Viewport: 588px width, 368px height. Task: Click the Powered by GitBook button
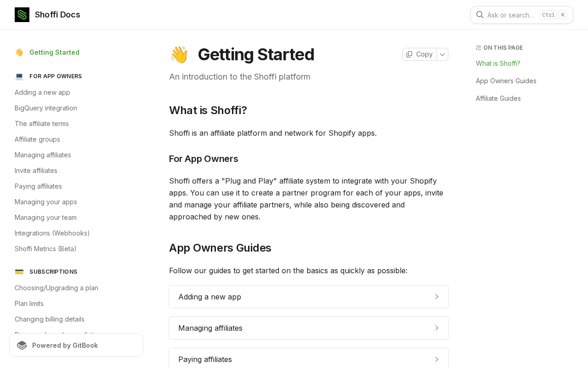point(76,345)
